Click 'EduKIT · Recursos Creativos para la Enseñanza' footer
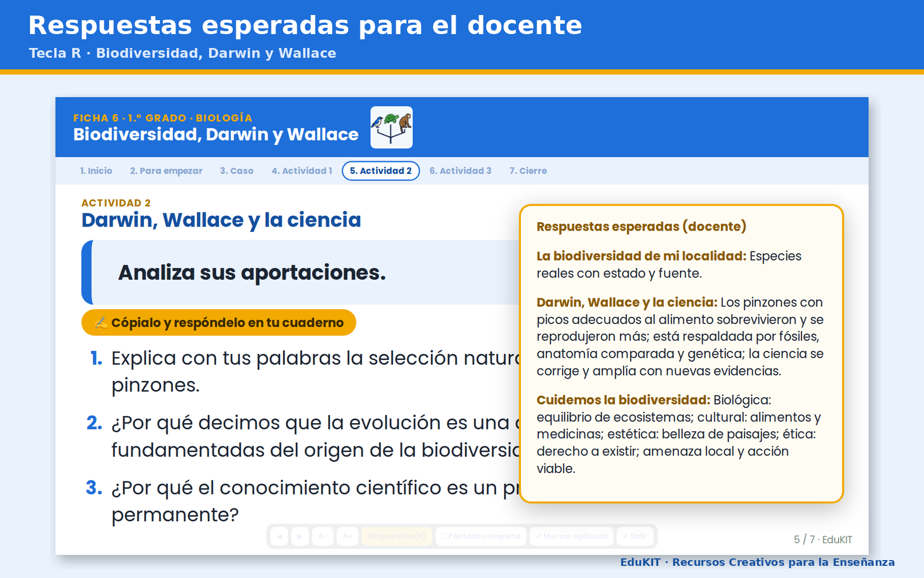 click(x=758, y=562)
